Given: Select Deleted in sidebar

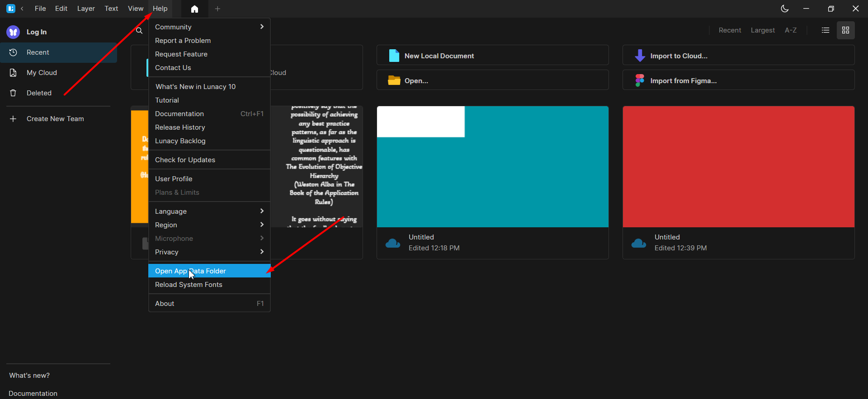Looking at the screenshot, I should point(59,93).
